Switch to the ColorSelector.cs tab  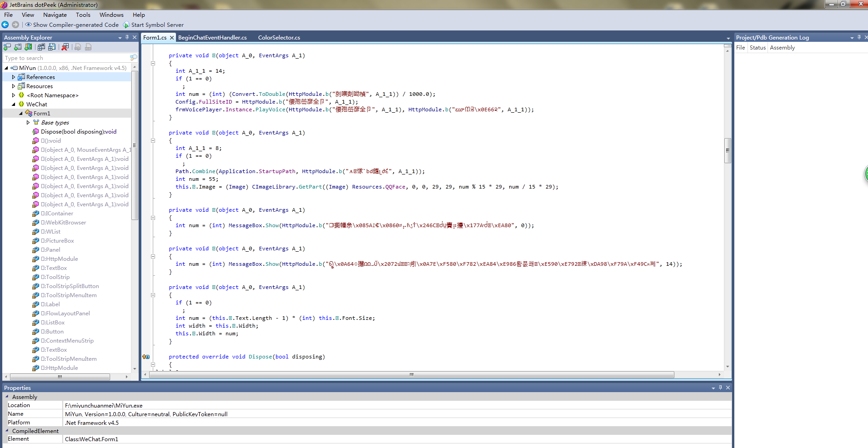click(279, 38)
